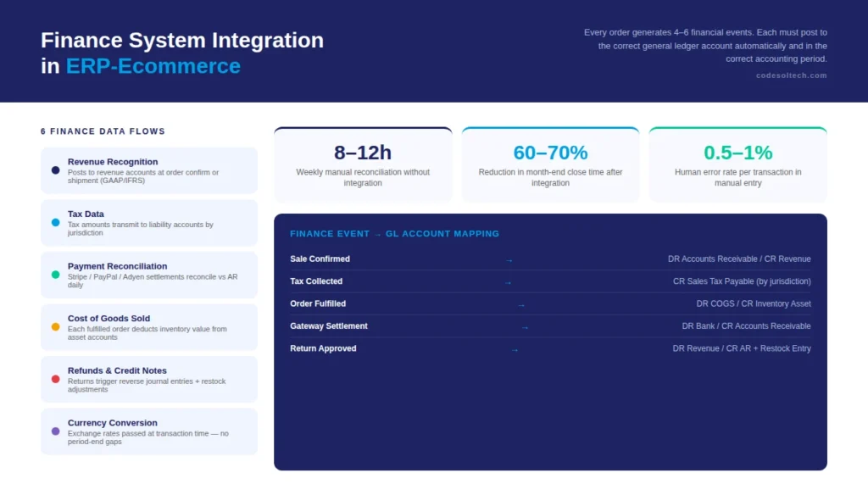This screenshot has width=868, height=495.
Task: Click 'DR Bank / CR Accounts Receivable' entry
Action: 746,326
